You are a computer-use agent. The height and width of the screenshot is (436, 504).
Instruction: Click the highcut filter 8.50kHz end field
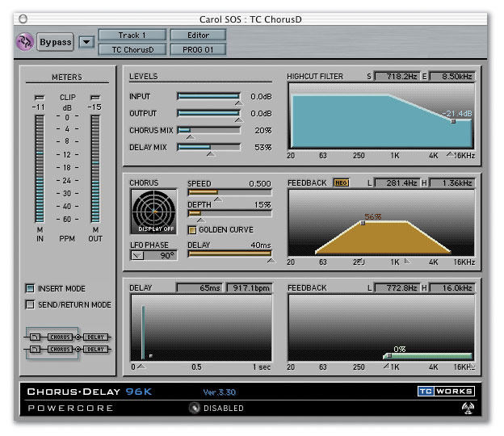coord(452,77)
